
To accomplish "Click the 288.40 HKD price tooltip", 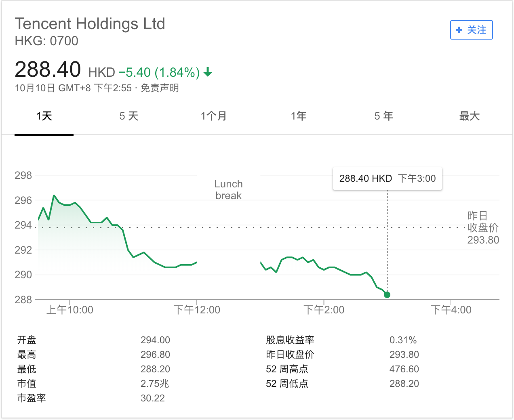I will (x=387, y=178).
